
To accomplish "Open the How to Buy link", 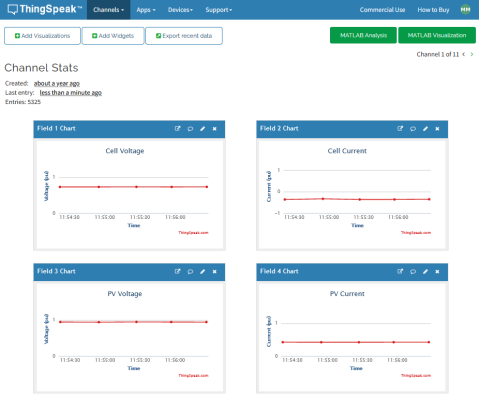I will (433, 10).
